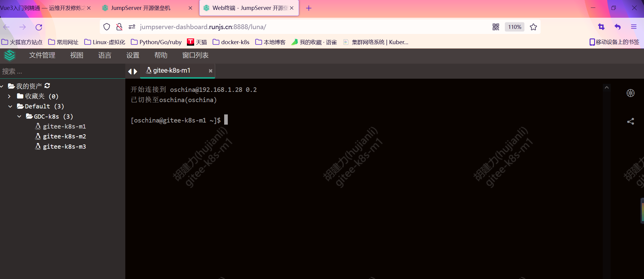Image resolution: width=644 pixels, height=279 pixels.
Task: Click the undo arrow toolbar icon
Action: pos(618,27)
